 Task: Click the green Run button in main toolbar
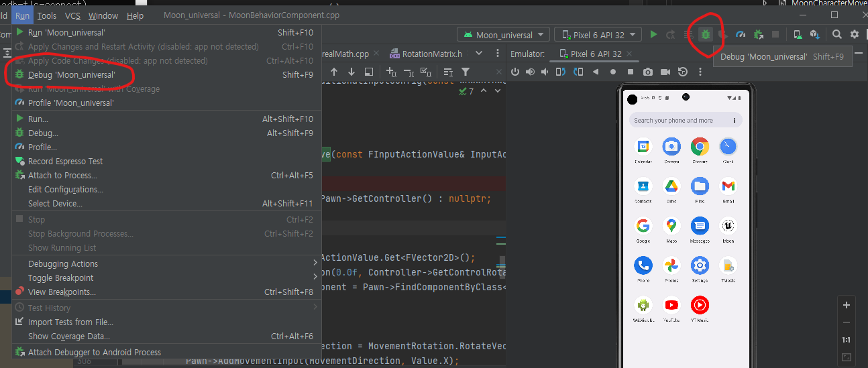(x=653, y=34)
